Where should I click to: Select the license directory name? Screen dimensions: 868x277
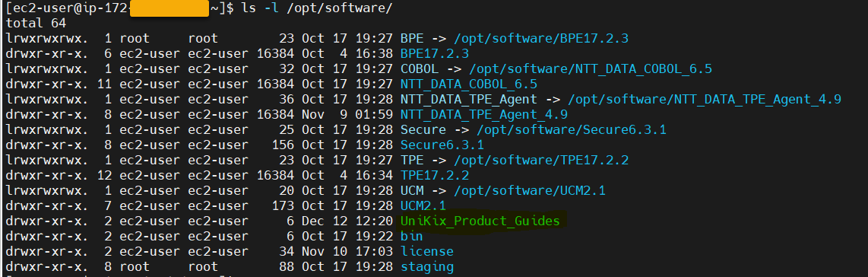(x=427, y=252)
